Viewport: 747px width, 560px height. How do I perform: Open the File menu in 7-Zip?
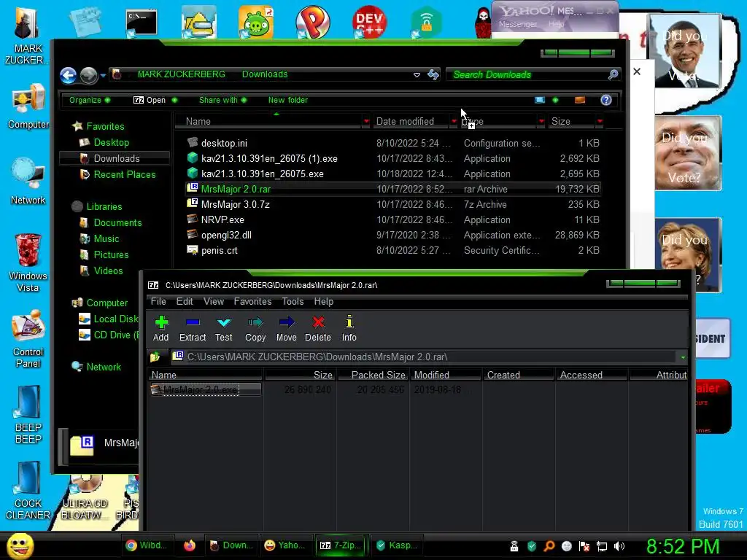click(158, 301)
